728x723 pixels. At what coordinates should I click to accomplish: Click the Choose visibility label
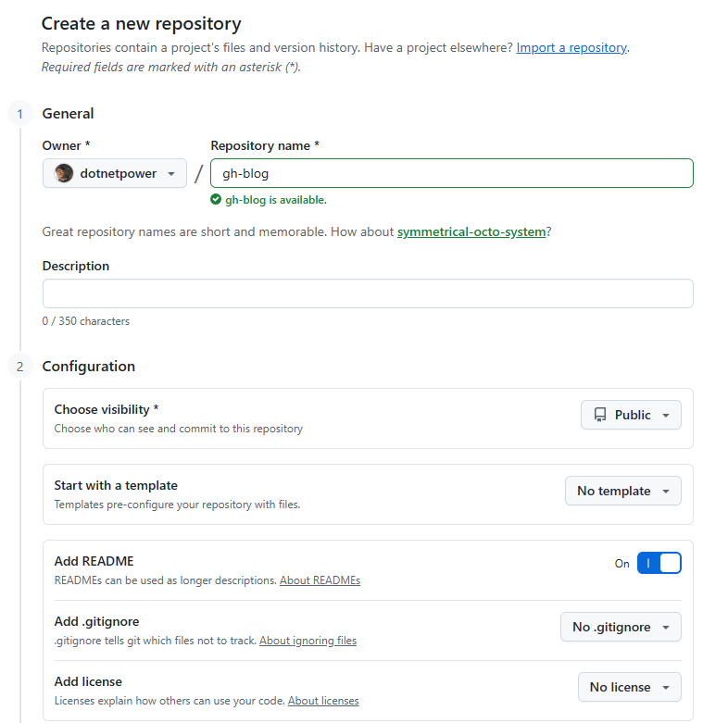[106, 409]
